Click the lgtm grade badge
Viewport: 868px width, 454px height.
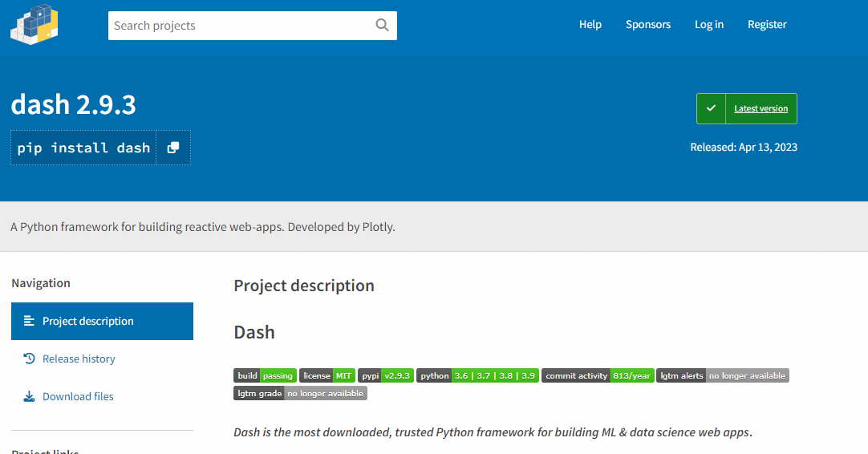pos(300,393)
